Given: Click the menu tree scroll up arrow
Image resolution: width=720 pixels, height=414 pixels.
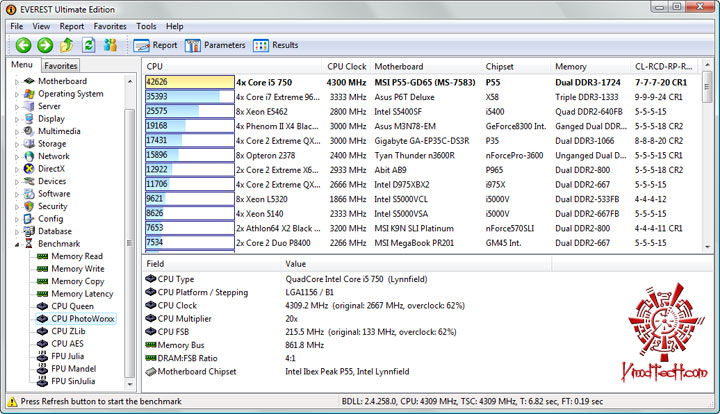Looking at the screenshot, I should coord(130,81).
